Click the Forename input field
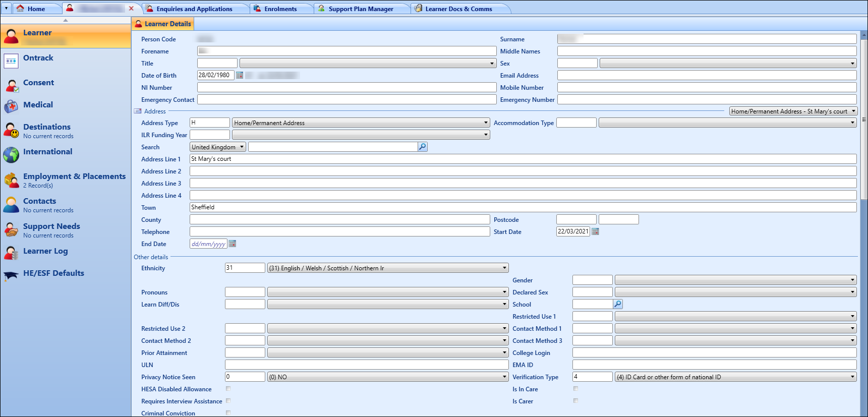The height and width of the screenshot is (417, 868). pyautogui.click(x=346, y=51)
